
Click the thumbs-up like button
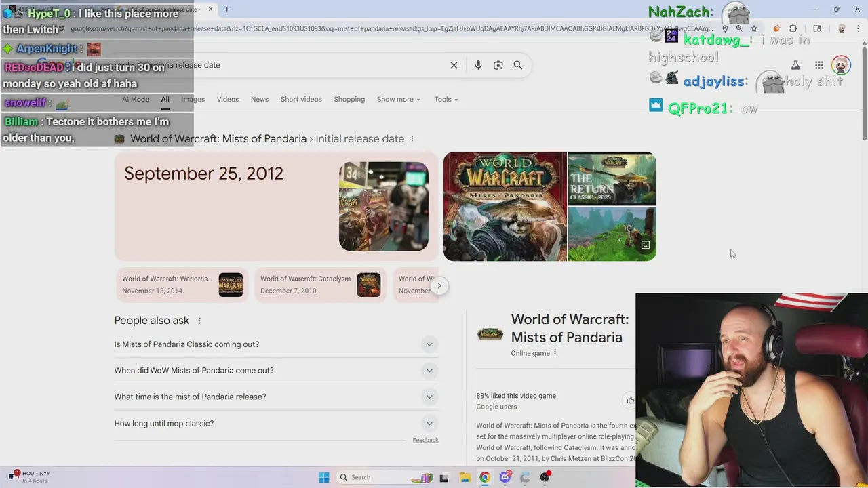pyautogui.click(x=630, y=401)
